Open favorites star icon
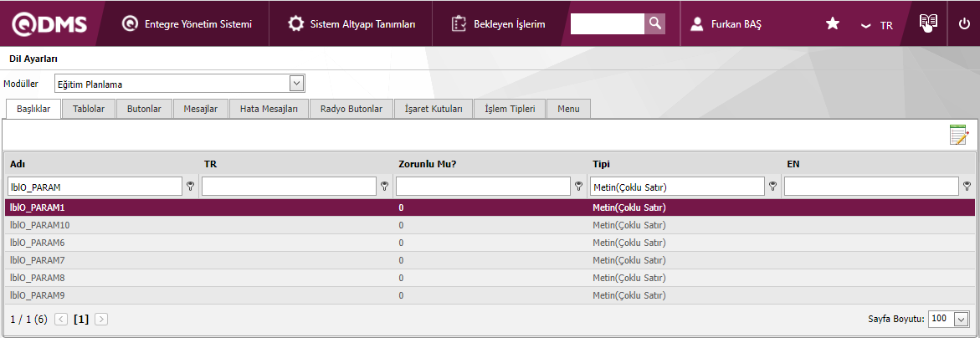The width and height of the screenshot is (980, 338). click(832, 24)
